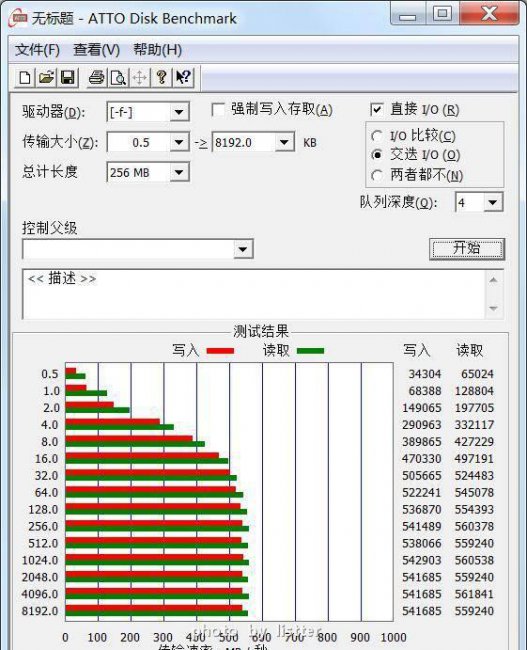Activate context help arrow-question icon
527x650 pixels.
183,78
